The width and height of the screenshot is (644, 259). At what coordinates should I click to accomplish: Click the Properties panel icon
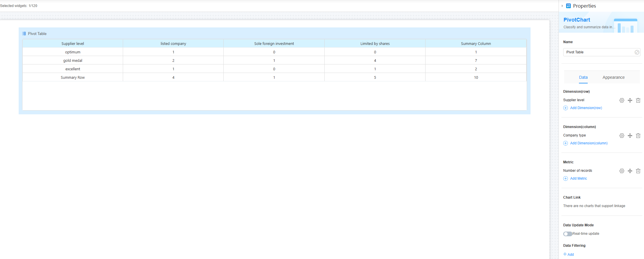coord(568,6)
